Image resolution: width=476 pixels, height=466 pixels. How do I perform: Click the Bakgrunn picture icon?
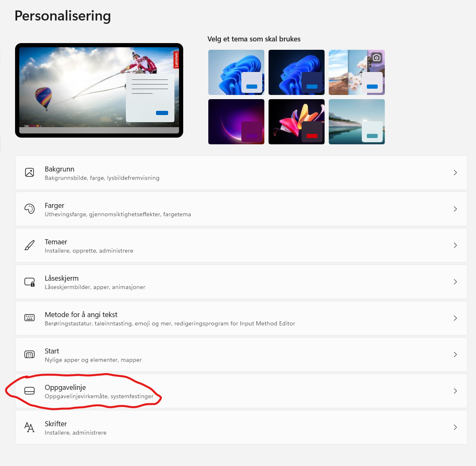[x=29, y=172]
